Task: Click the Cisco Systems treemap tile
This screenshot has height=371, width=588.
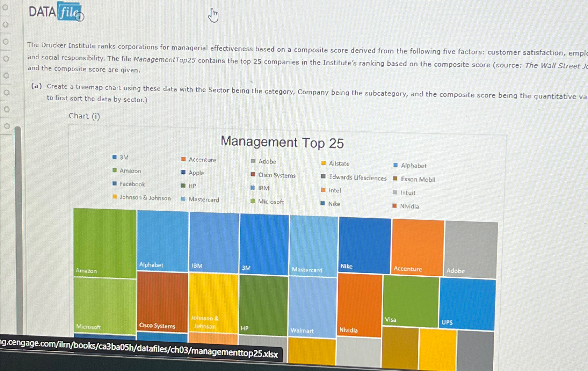Action: pos(162,302)
